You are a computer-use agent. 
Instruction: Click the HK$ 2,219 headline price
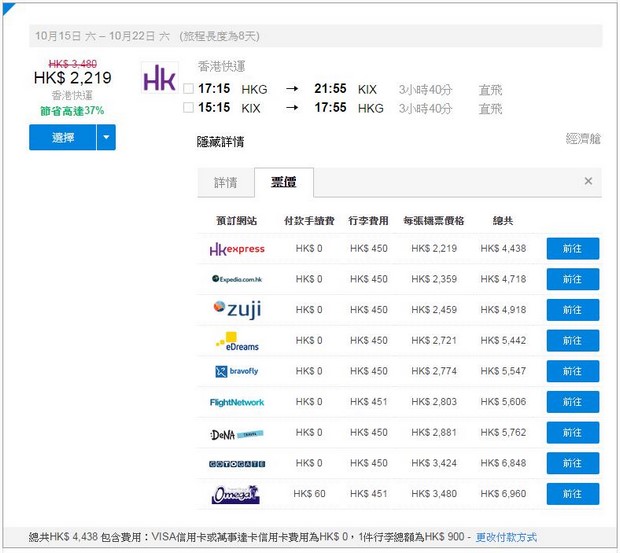tap(72, 78)
